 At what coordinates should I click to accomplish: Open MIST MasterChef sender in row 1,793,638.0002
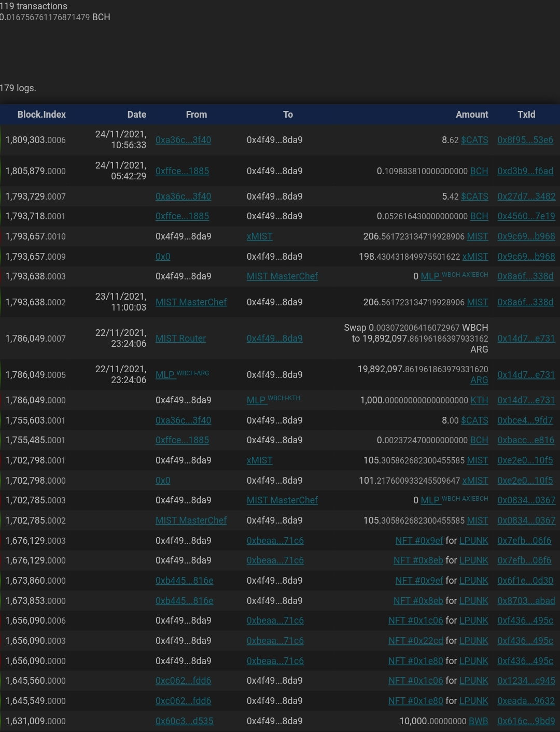(191, 302)
